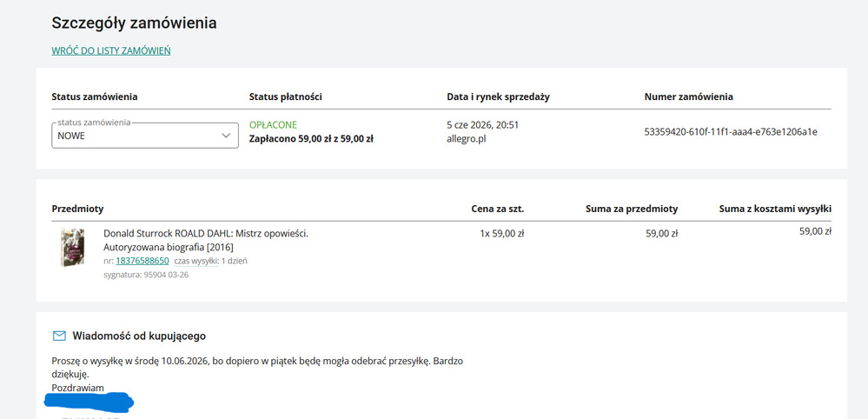Click the envelope icon beside Wiadomość od kupującego
Viewport: 868px width, 419px height.
click(59, 336)
